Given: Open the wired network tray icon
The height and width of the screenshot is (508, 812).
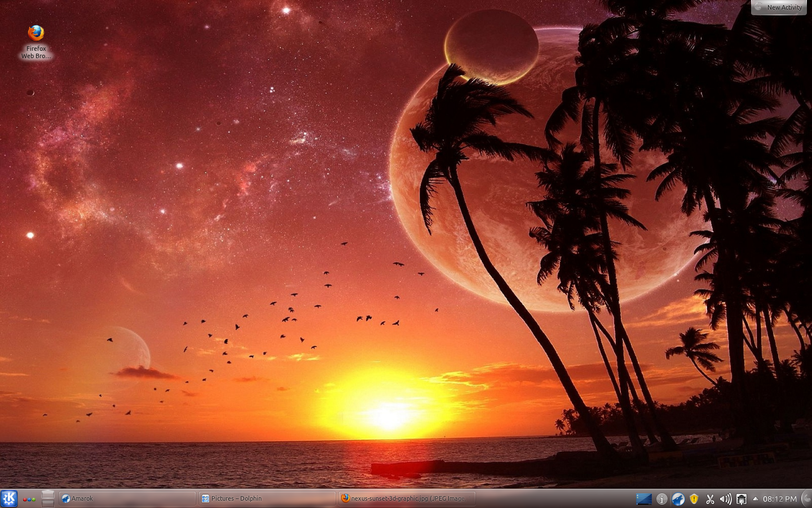Looking at the screenshot, I should coord(742,499).
